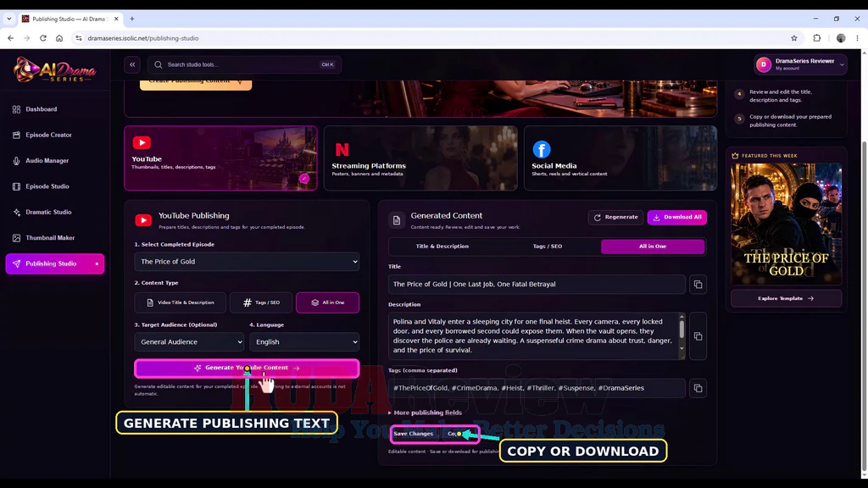This screenshot has height=488, width=868.
Task: Go back to the previous page
Action: (x=10, y=38)
